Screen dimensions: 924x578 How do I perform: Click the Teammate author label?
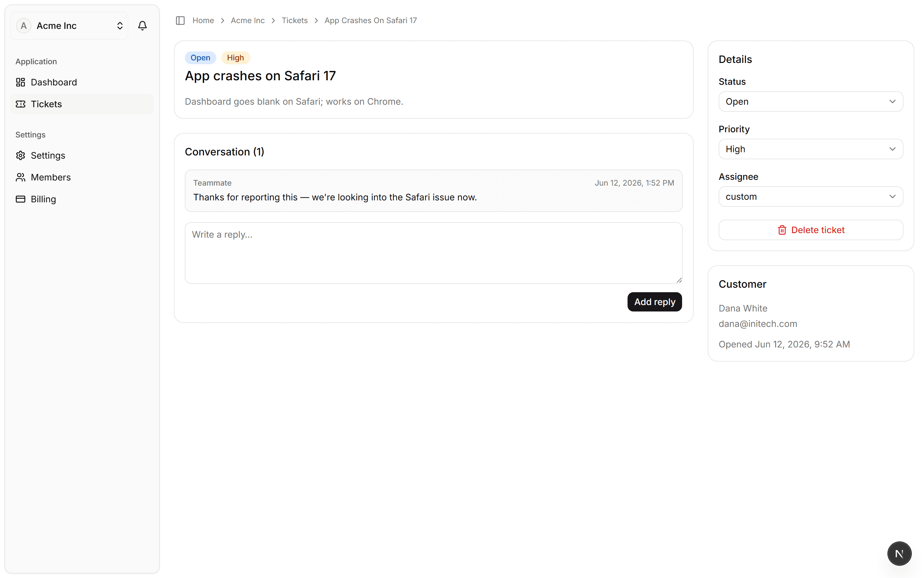(212, 183)
